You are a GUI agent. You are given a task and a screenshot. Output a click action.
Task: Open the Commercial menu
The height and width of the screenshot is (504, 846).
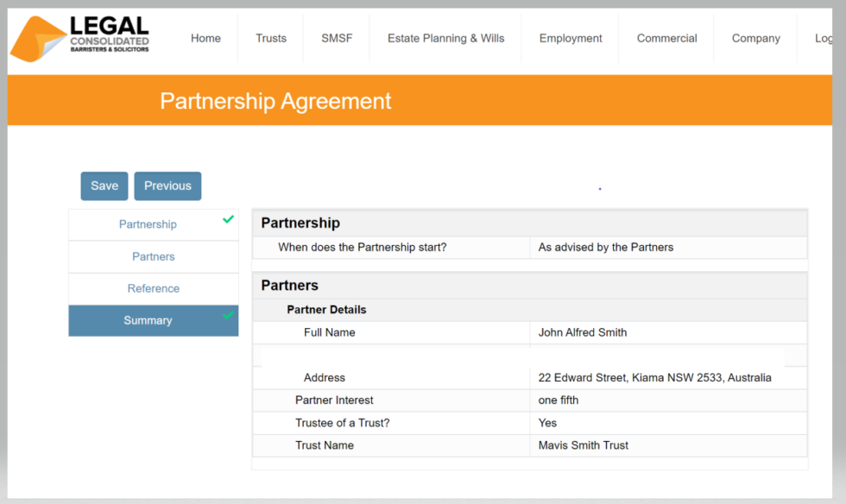[x=666, y=38]
